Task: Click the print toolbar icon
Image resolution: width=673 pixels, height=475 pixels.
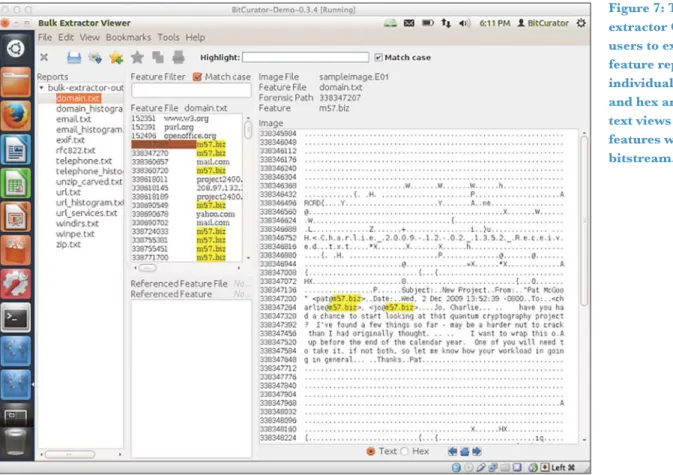Action: (x=179, y=57)
